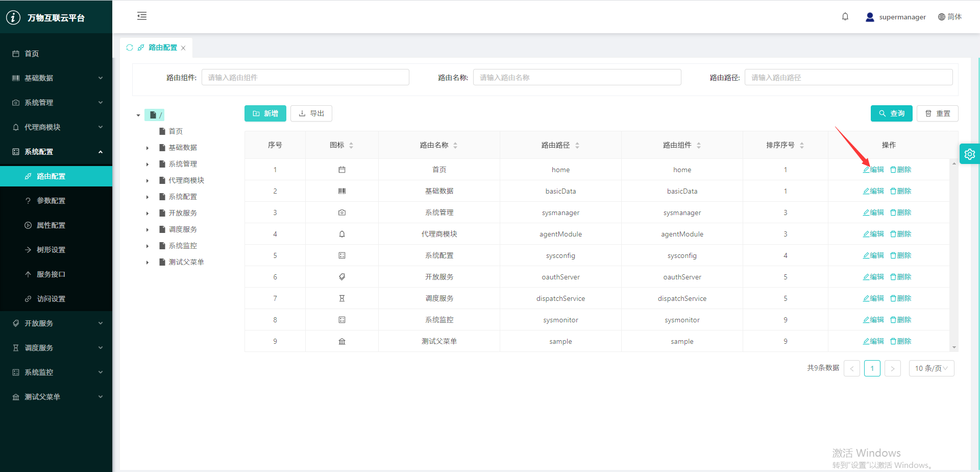The width and height of the screenshot is (980, 472).
Task: Open the settings gear panel
Action: click(970, 154)
